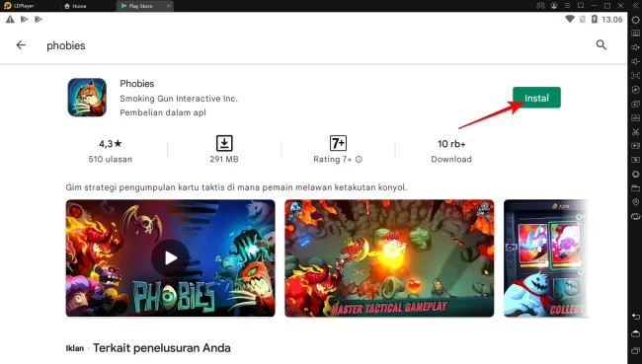Click developer name Smoking Gun Interactive Inc.
Image resolution: width=642 pixels, height=364 pixels.
[x=179, y=99]
